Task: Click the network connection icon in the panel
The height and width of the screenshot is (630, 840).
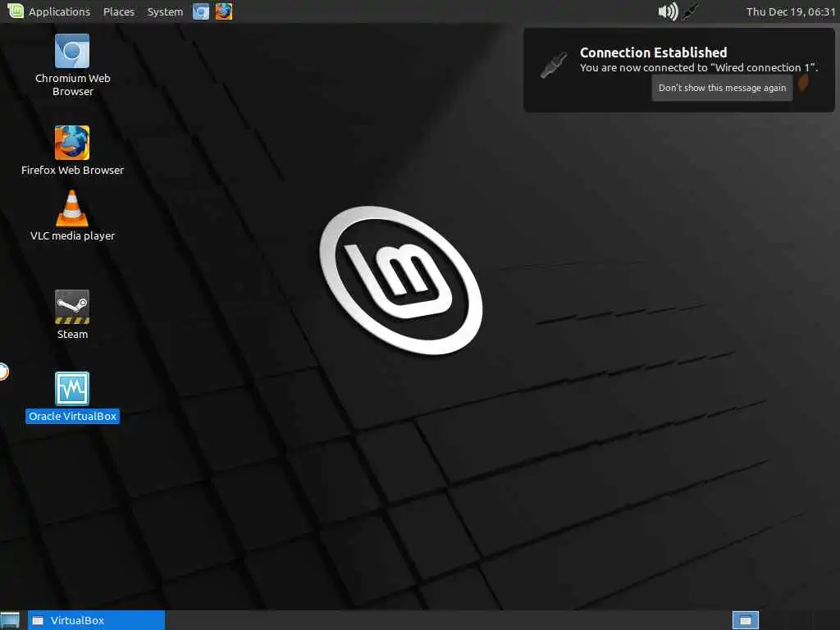Action: 691,11
